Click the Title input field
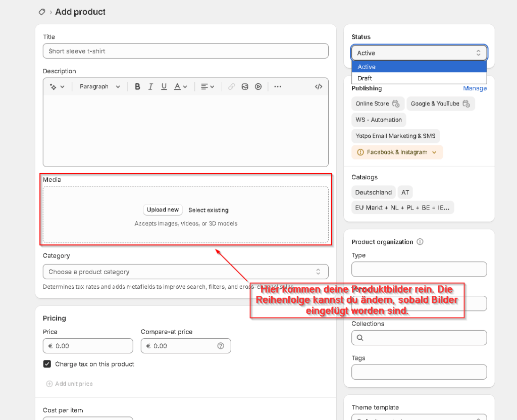The width and height of the screenshot is (517, 420). pyautogui.click(x=186, y=51)
